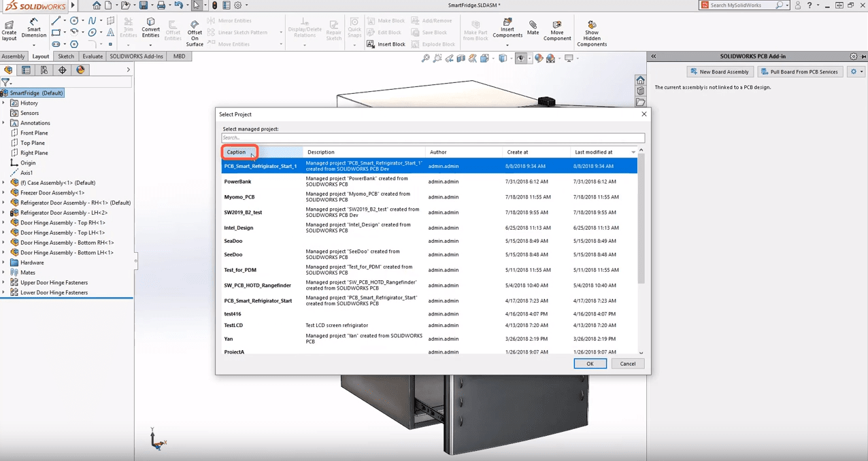Image resolution: width=868 pixels, height=461 pixels.
Task: Click the task pane SOLIDWORKS Resources home icon
Action: click(x=641, y=80)
